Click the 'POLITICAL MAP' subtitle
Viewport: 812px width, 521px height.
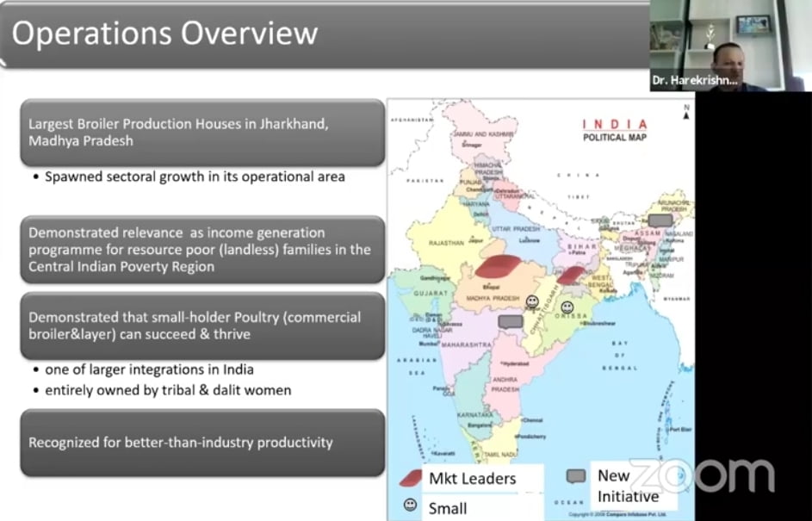click(615, 137)
